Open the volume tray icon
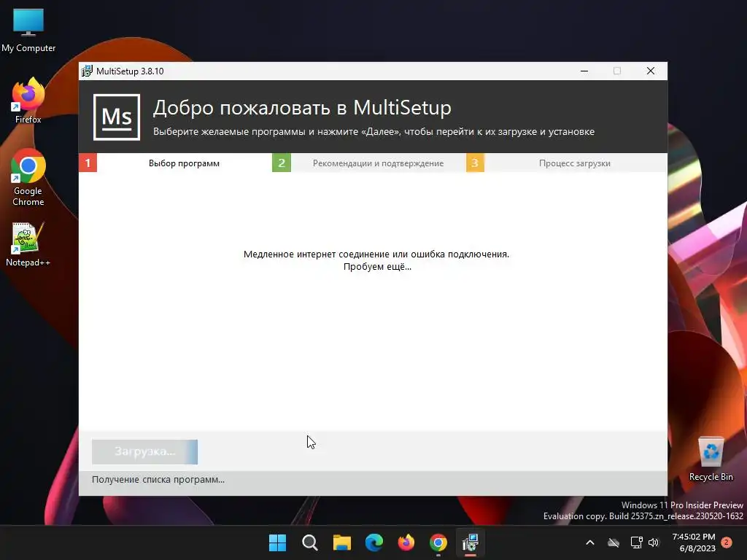The width and height of the screenshot is (747, 560). (654, 542)
